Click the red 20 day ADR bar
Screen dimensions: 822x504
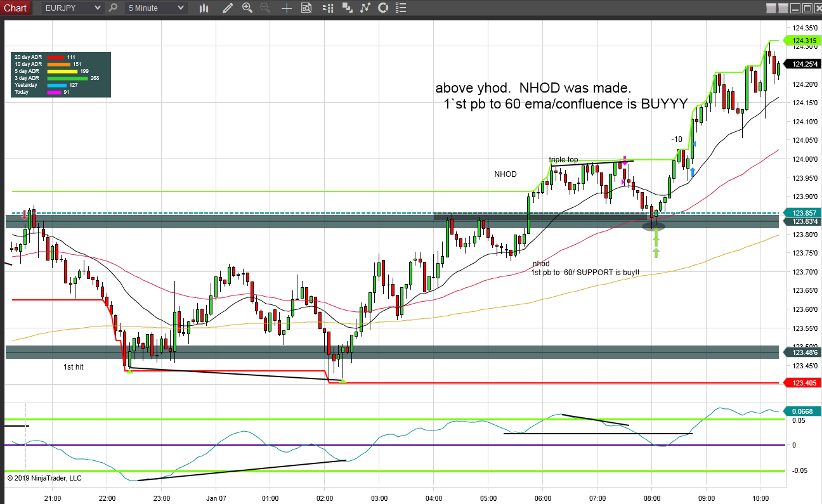click(56, 57)
